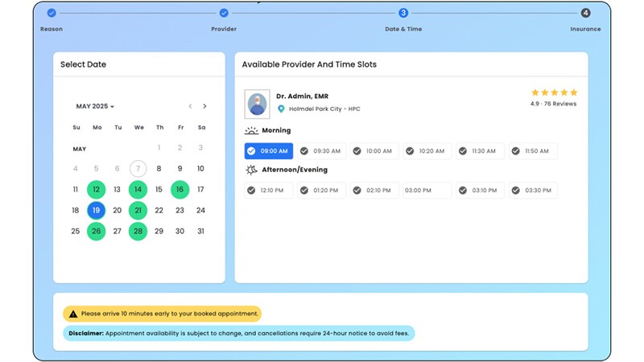Select today's date May 7 on calendar
Image resolution: width=644 pixels, height=362 pixels.
(138, 169)
